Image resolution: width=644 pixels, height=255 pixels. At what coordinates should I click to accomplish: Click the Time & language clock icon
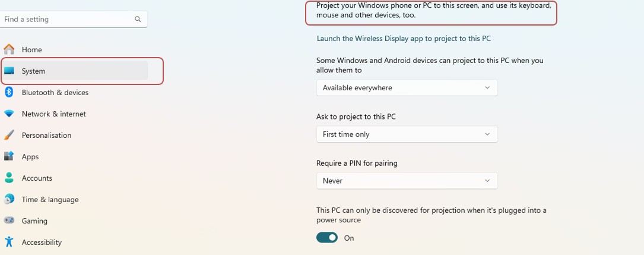coord(9,199)
